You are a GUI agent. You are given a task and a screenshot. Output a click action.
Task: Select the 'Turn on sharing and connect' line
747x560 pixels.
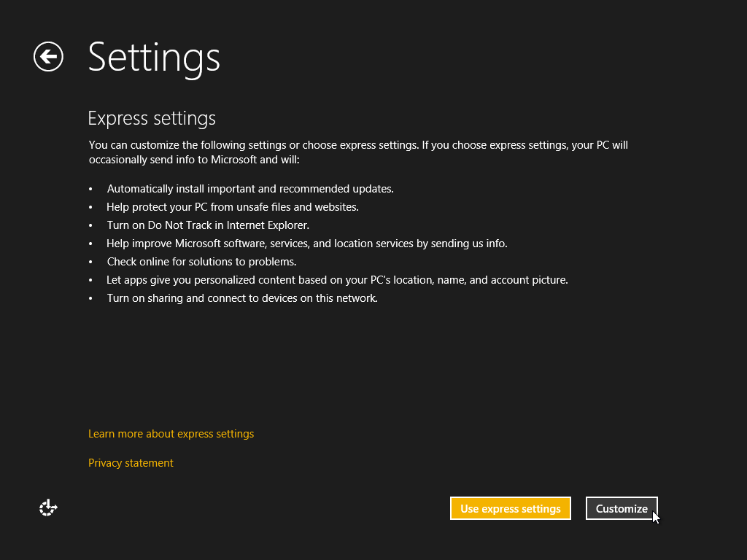(242, 298)
